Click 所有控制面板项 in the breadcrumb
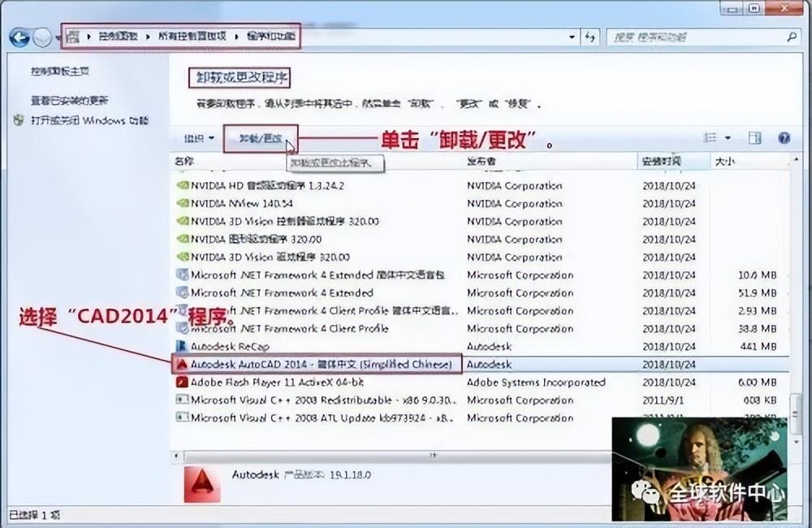This screenshot has width=812, height=528. click(x=192, y=37)
